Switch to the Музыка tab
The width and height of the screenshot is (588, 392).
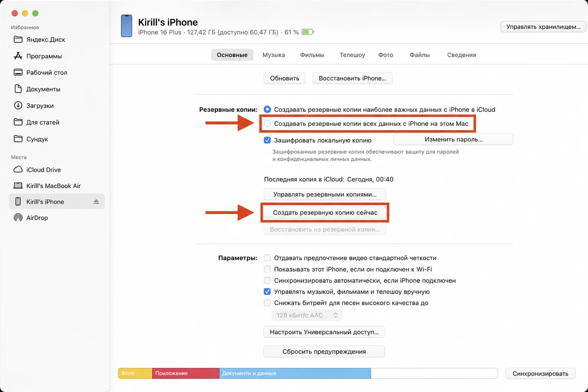[x=274, y=55]
